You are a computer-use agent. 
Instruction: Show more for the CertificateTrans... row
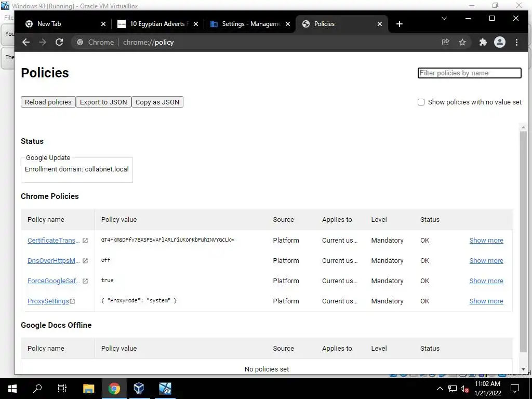[486, 240]
